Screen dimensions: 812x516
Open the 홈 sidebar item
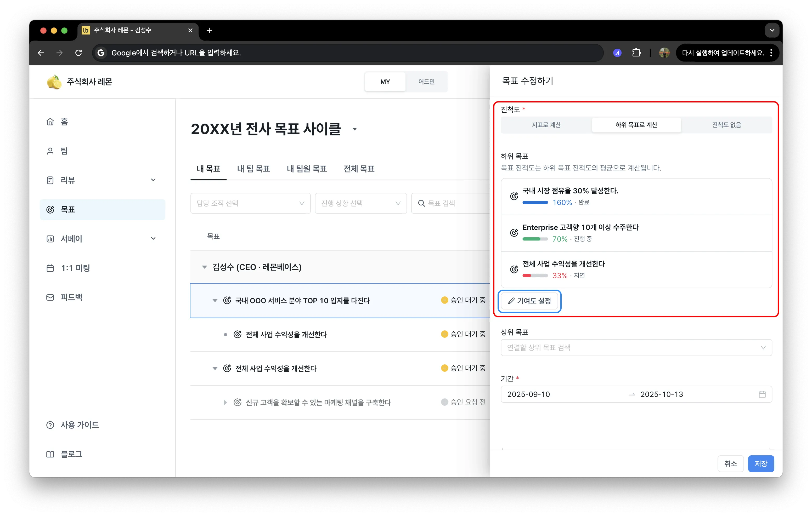click(x=102, y=122)
